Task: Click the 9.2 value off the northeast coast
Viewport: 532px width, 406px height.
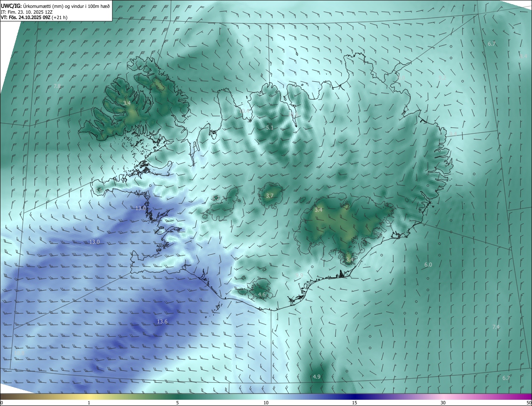Action: [x=442, y=78]
